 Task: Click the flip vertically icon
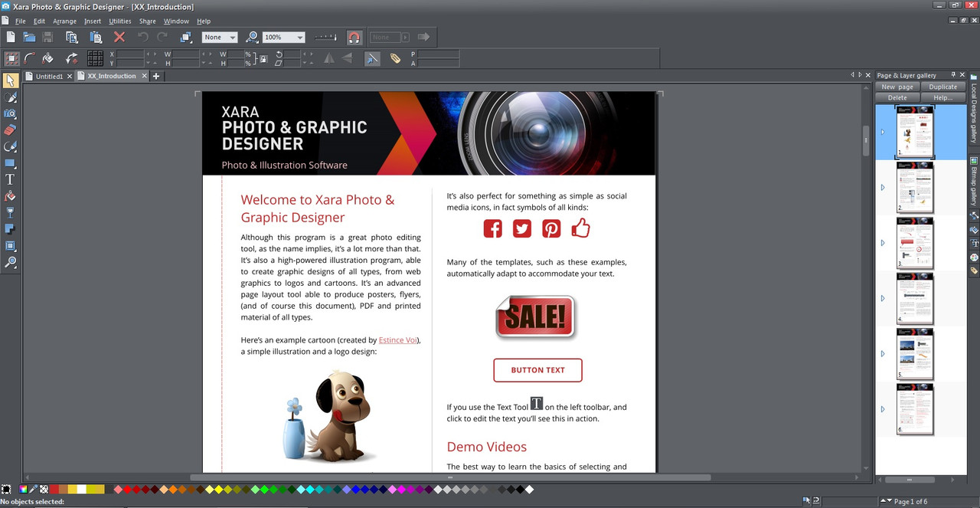tap(348, 58)
